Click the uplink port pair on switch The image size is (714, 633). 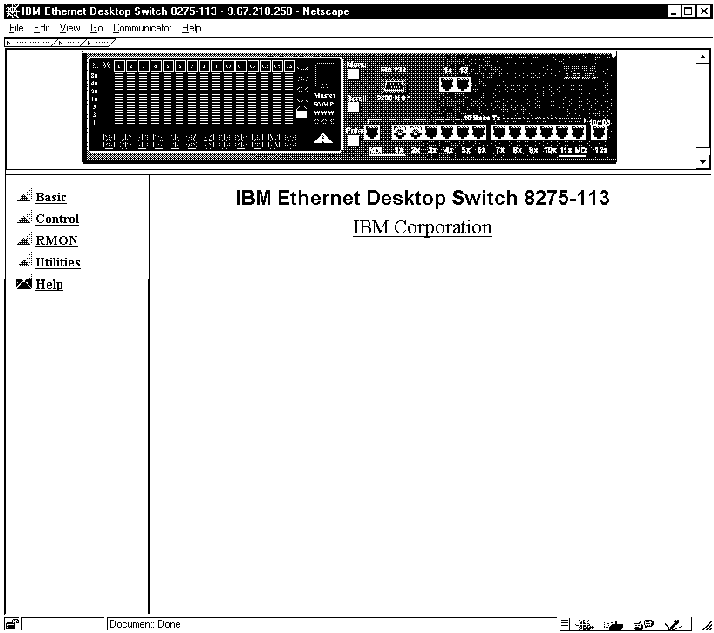tap(455, 85)
